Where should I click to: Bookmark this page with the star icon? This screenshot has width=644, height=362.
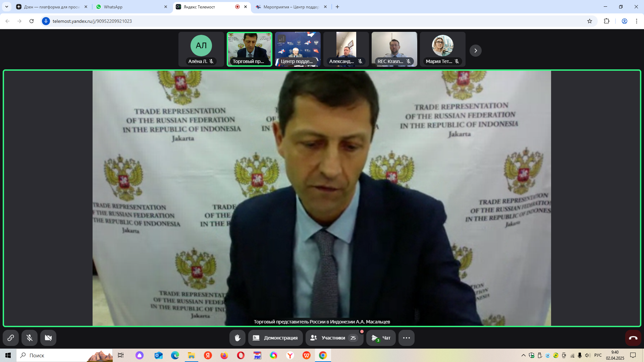pyautogui.click(x=590, y=21)
